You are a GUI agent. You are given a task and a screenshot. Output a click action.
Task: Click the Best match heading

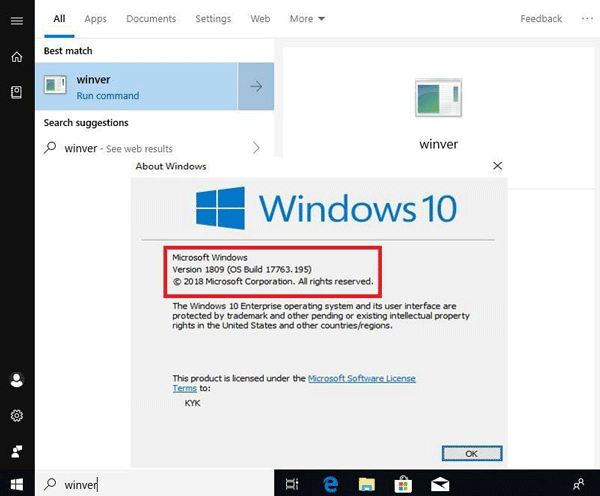click(x=68, y=51)
